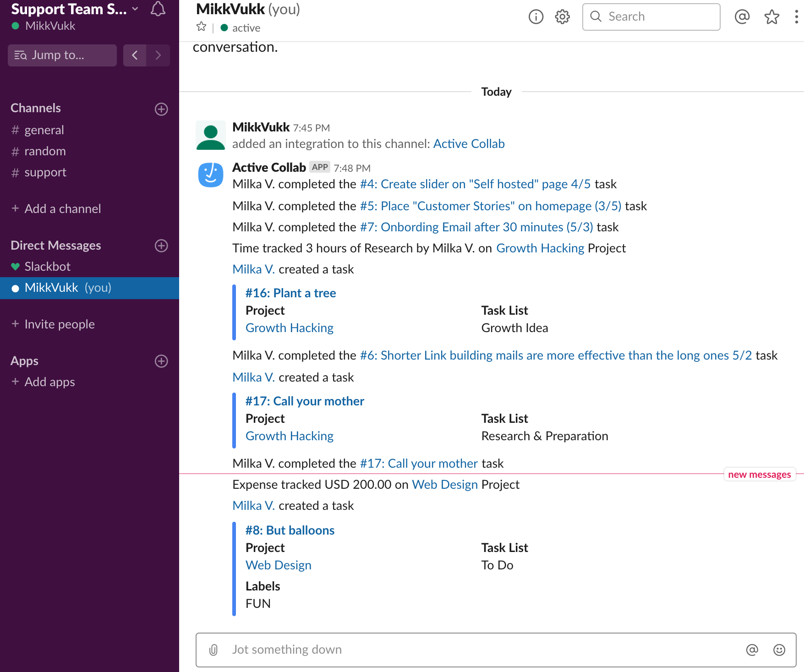Image resolution: width=804 pixels, height=672 pixels.
Task: Open new direct message plus icon
Action: click(x=161, y=246)
